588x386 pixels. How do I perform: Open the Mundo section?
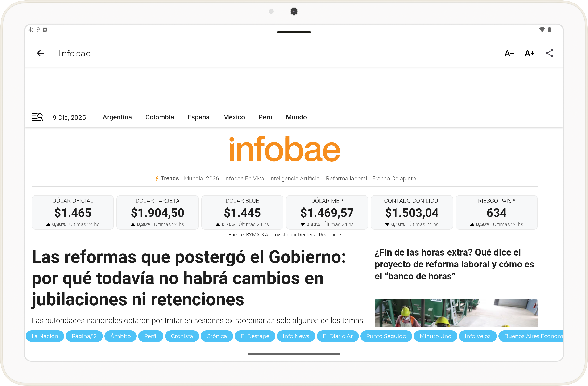point(296,117)
